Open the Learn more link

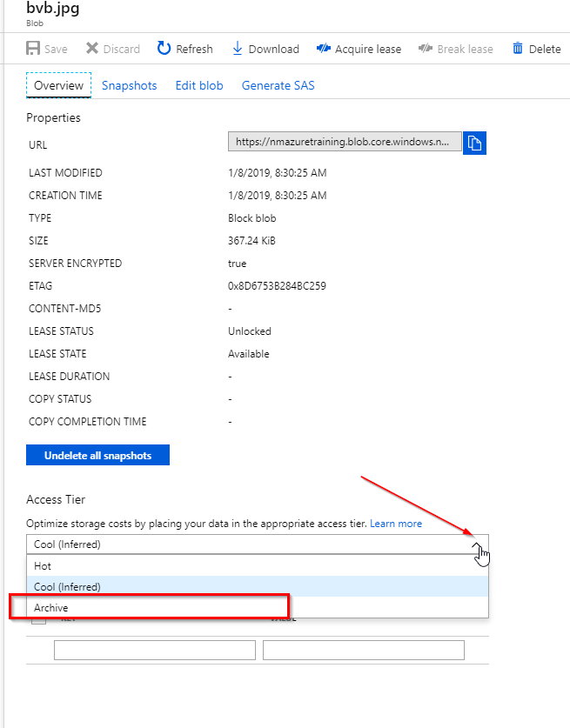(x=396, y=524)
